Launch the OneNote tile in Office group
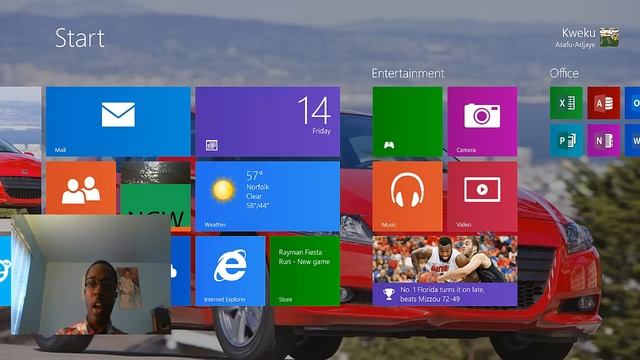This screenshot has width=640, height=360. click(x=604, y=141)
